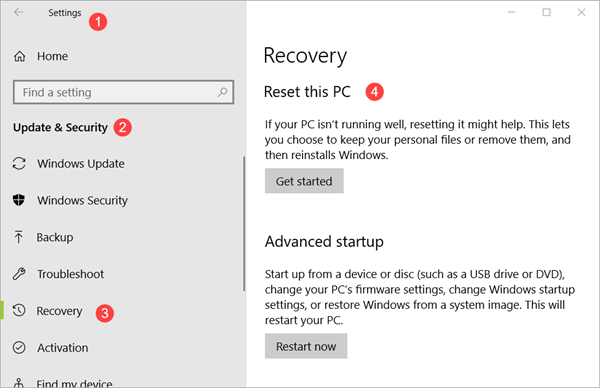Click Get started under Reset this PC
Image resolution: width=600 pixels, height=389 pixels.
304,181
